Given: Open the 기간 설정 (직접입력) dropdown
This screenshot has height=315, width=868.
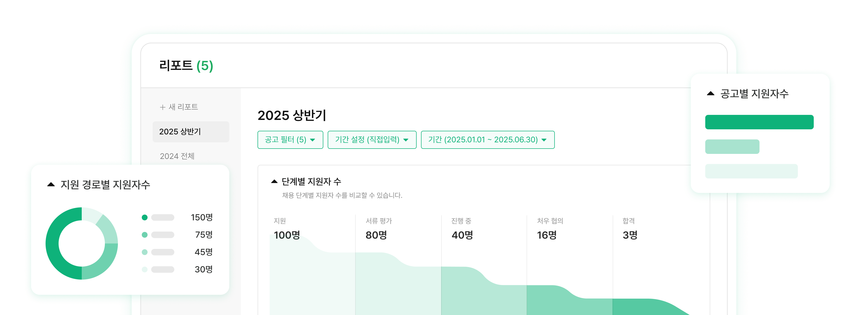Looking at the screenshot, I should tap(372, 140).
